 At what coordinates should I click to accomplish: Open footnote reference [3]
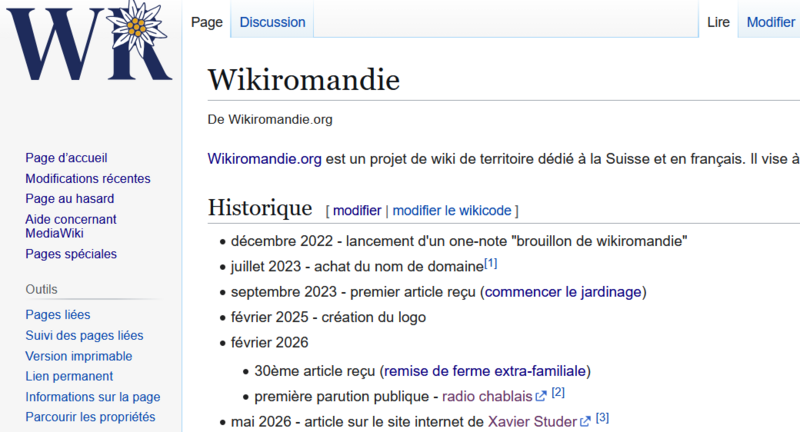[603, 418]
